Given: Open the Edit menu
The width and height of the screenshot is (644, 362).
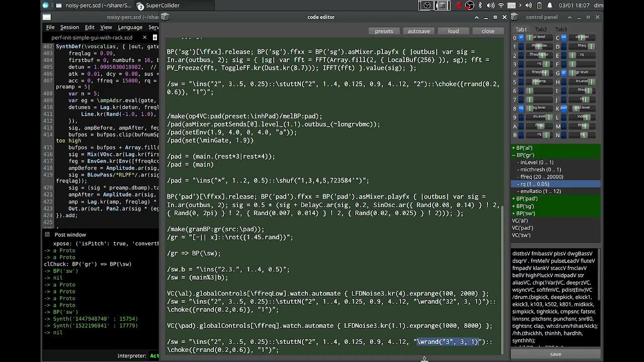Looking at the screenshot, I should tap(90, 27).
